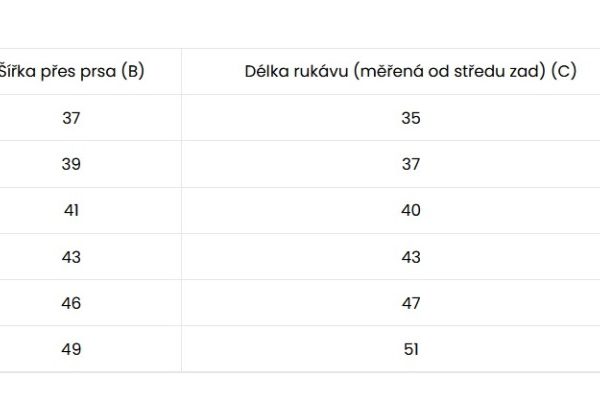600x399 pixels.
Task: Select the Délka rukávu (C) column header
Action: click(410, 72)
